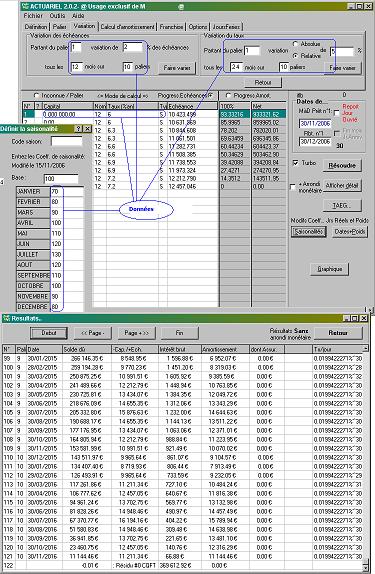Click the Résoudre button
The height and width of the screenshot is (574, 375).
tap(342, 165)
